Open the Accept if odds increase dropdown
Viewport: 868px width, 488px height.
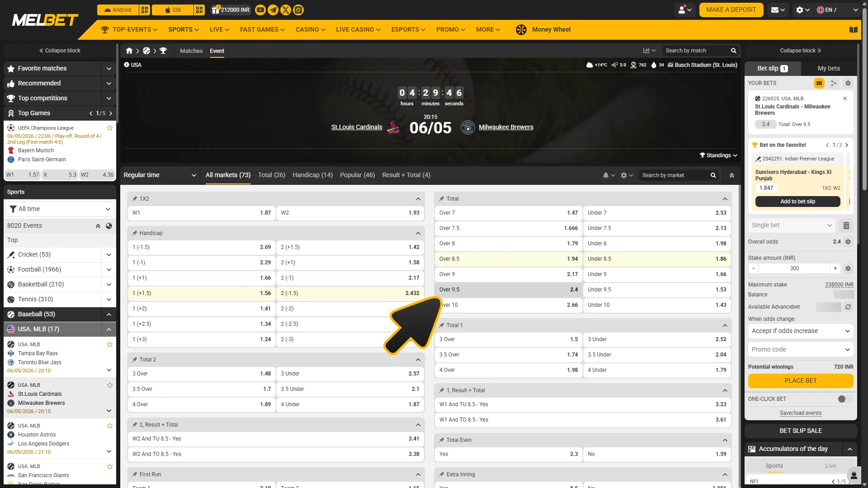[801, 331]
